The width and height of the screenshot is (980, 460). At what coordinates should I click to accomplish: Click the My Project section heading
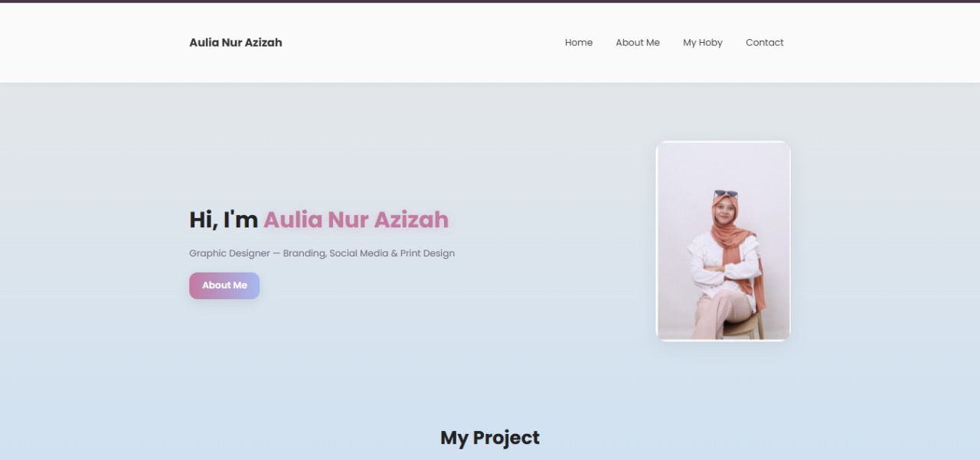490,438
